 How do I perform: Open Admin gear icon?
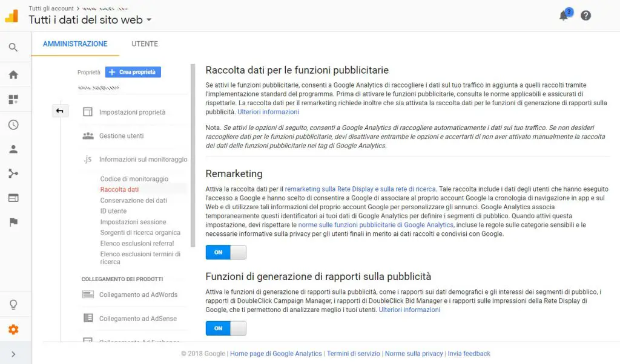pos(13,330)
